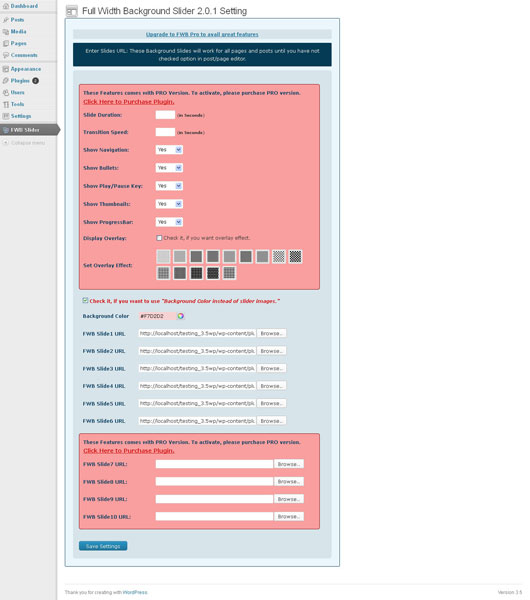Select third top-row dark gray overlay swatch
Image resolution: width=530 pixels, height=600 pixels.
[196, 256]
